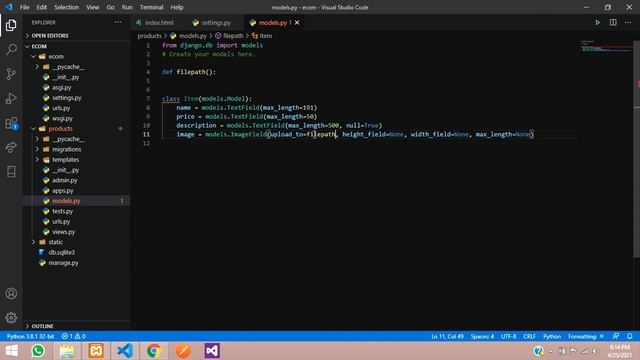Click Formatting status bar item
This screenshot has width=640, height=360.
click(x=586, y=336)
